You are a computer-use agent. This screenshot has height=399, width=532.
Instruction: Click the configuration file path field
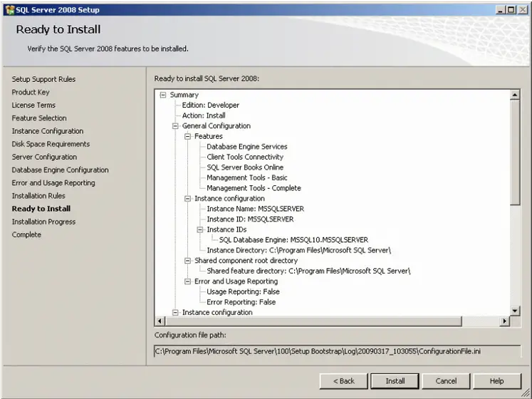[x=338, y=351]
